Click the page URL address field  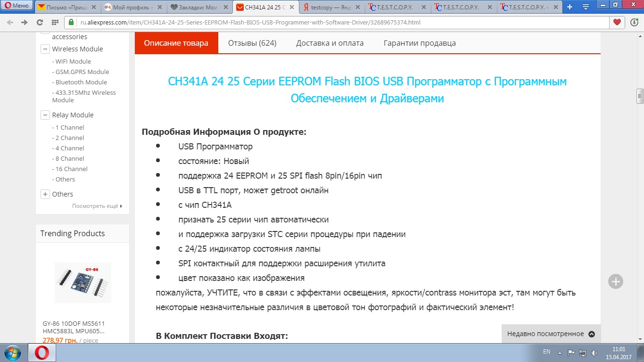coord(330,23)
